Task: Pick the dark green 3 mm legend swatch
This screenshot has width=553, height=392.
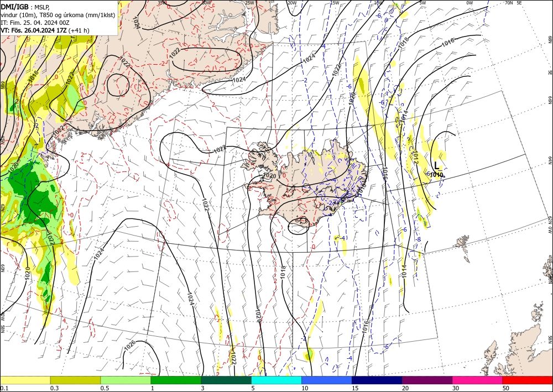Action: [x=226, y=380]
